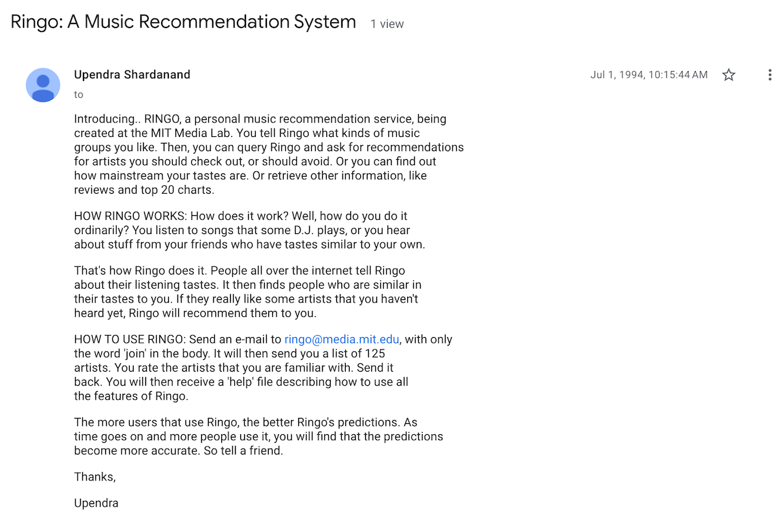Click the 'Thanks,' closing line

95,477
